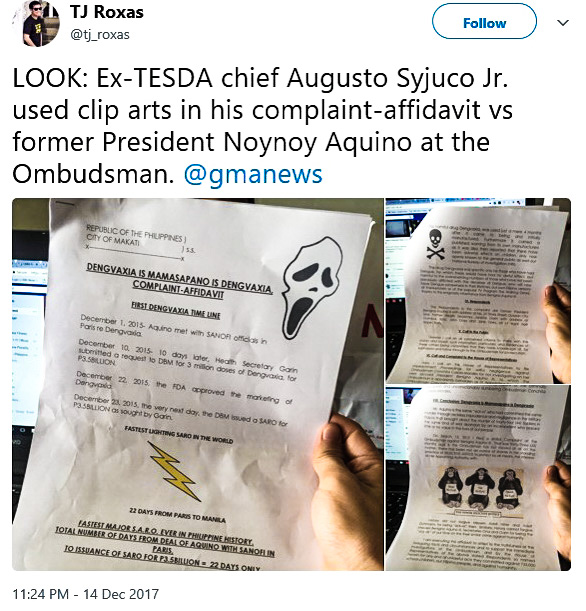Open the three monkeys page photo

(x=478, y=479)
